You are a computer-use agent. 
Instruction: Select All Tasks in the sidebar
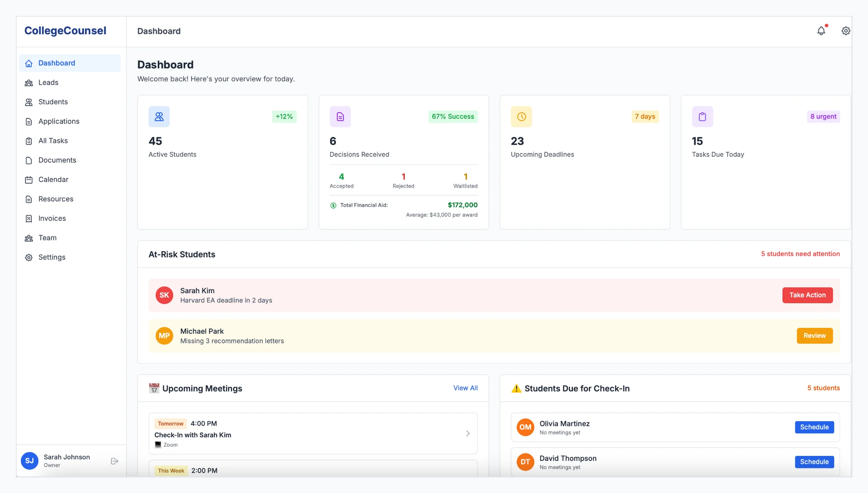click(53, 141)
